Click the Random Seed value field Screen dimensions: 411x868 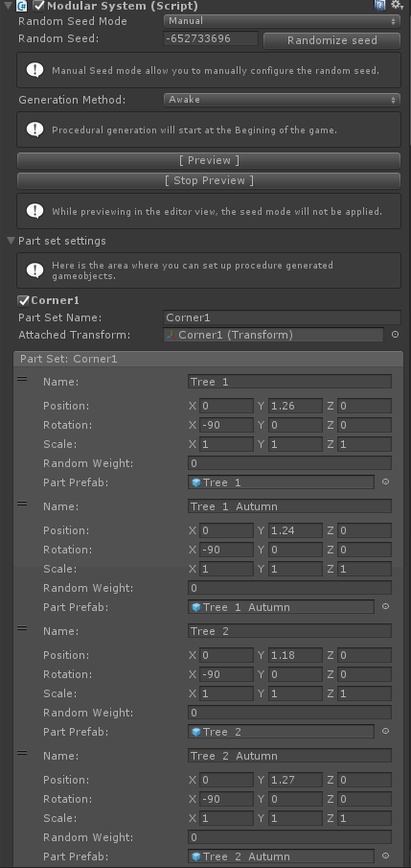(x=211, y=38)
